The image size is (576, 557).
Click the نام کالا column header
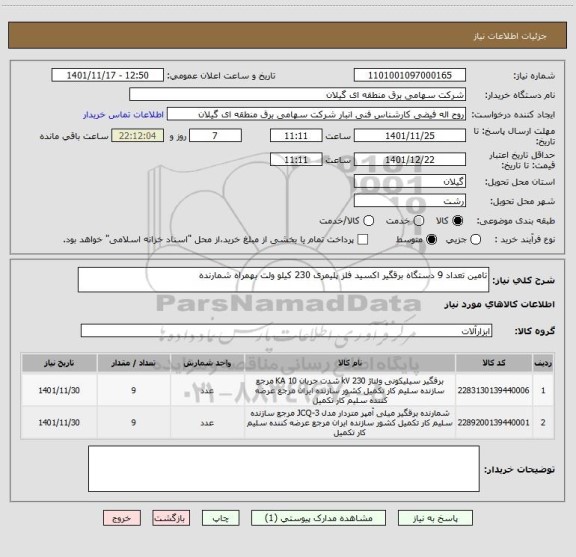tap(350, 363)
